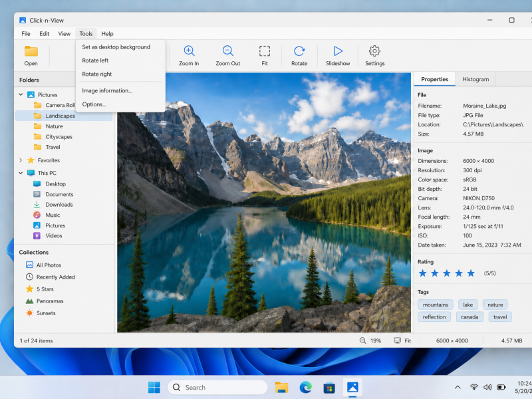Viewport: 532px width, 399px height.
Task: Open Windows Start menu on taskbar
Action: point(154,387)
